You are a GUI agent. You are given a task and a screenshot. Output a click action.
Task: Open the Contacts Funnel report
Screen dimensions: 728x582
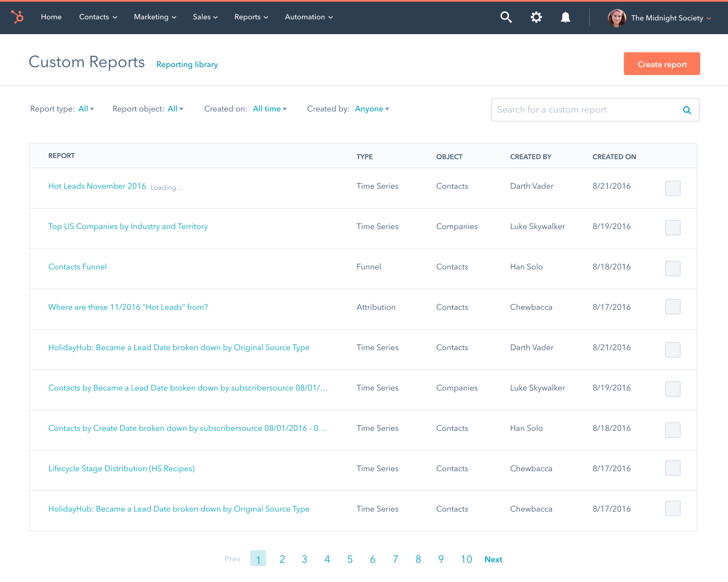(x=77, y=267)
